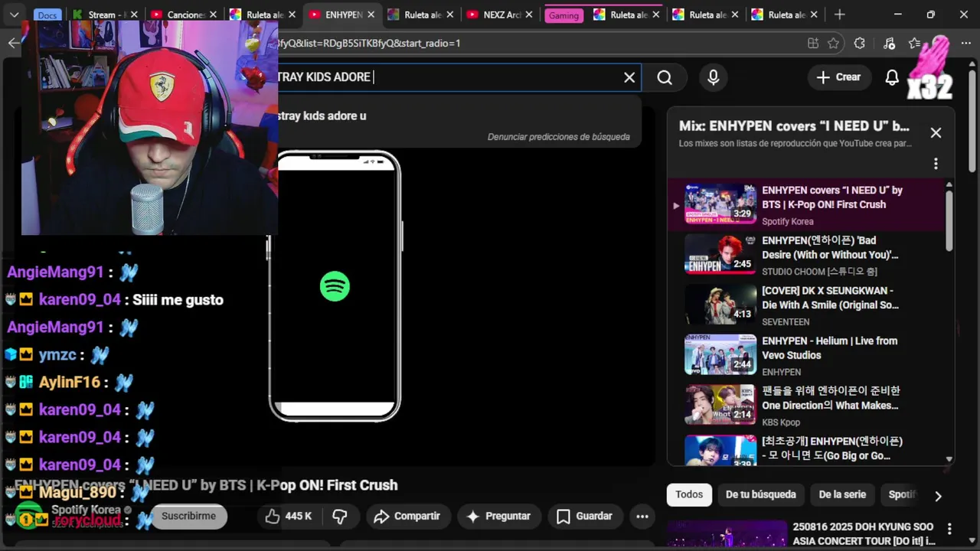Click the chat username ymzc
The image size is (980, 551).
[57, 355]
